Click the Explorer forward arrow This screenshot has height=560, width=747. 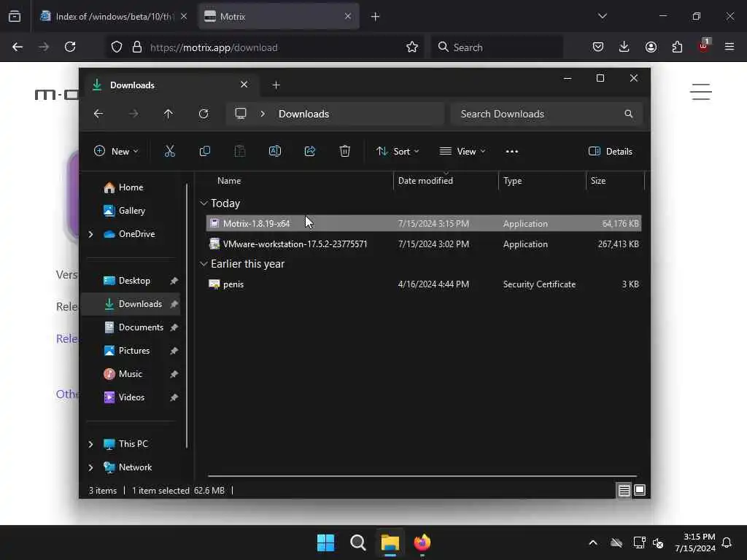tap(133, 114)
